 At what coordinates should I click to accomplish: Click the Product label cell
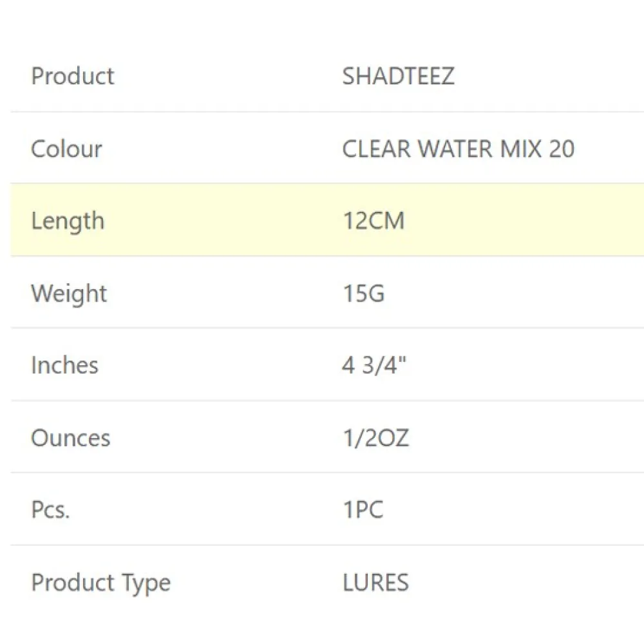pos(73,76)
